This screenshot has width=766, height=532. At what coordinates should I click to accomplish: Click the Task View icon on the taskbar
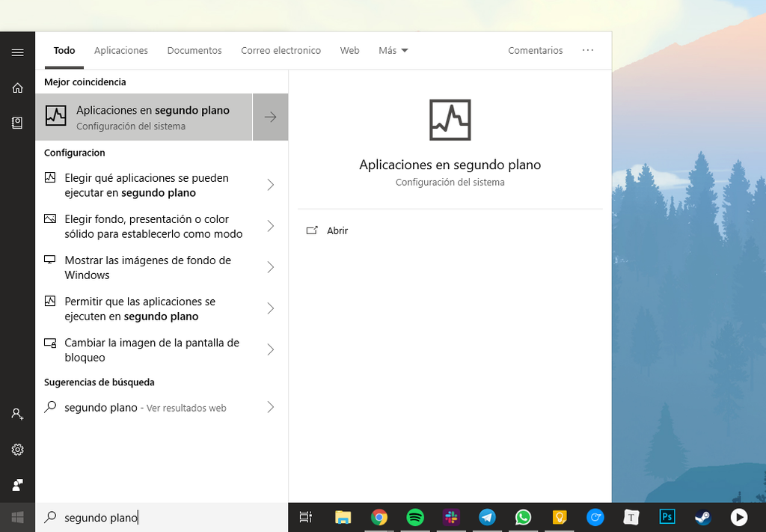pyautogui.click(x=306, y=517)
